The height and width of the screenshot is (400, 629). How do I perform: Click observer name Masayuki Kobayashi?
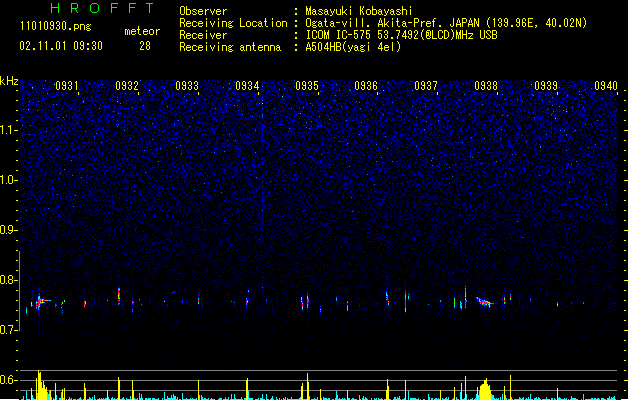[359, 11]
